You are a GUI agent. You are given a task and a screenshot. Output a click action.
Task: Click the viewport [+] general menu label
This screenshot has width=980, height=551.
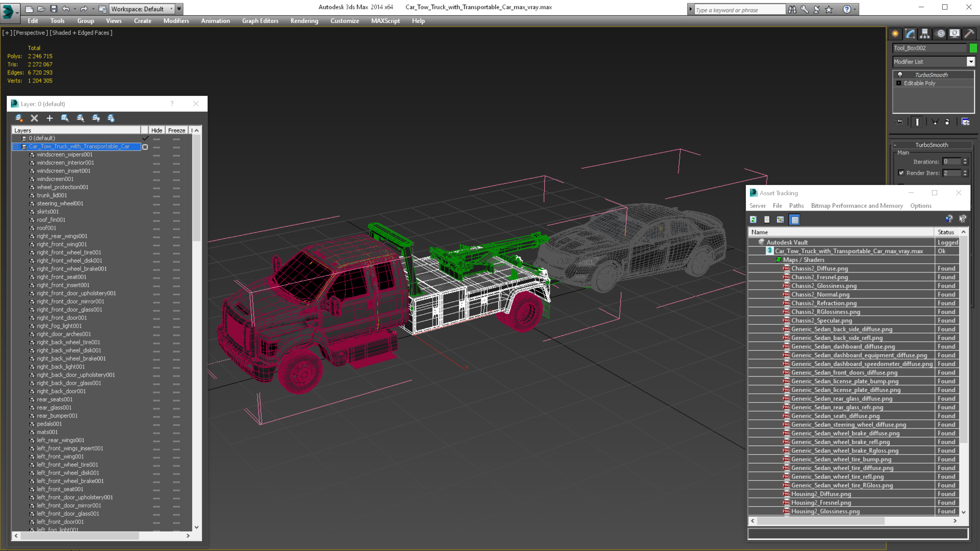tap(7, 33)
